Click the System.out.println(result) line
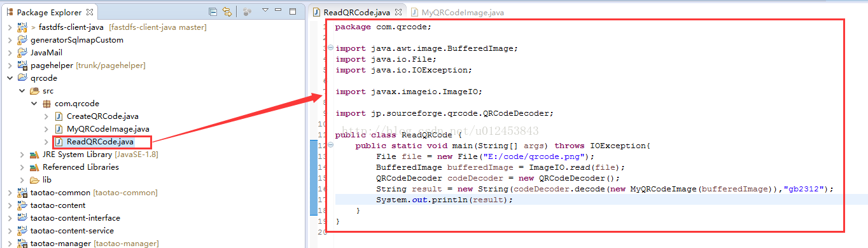The height and width of the screenshot is (248, 868). click(x=444, y=200)
